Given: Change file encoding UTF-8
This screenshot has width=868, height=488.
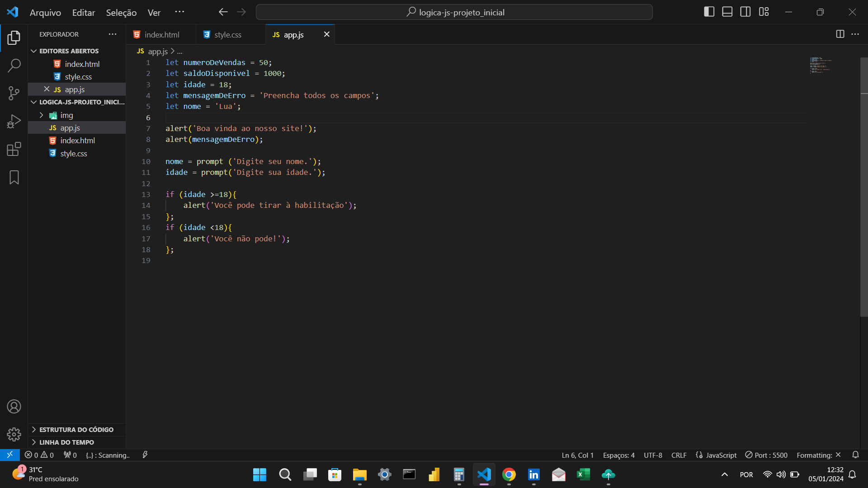Looking at the screenshot, I should pyautogui.click(x=653, y=455).
